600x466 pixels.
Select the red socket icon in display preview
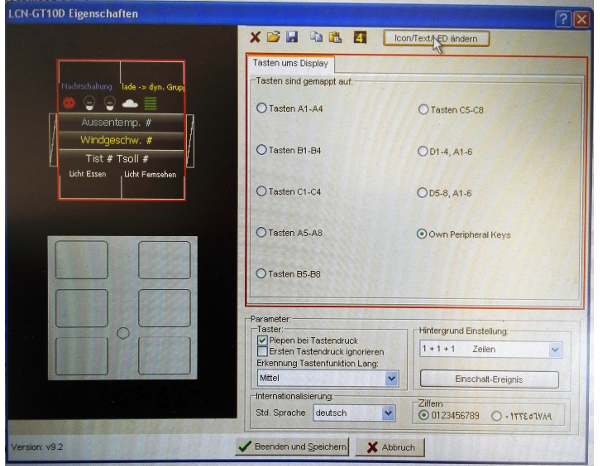coord(70,102)
